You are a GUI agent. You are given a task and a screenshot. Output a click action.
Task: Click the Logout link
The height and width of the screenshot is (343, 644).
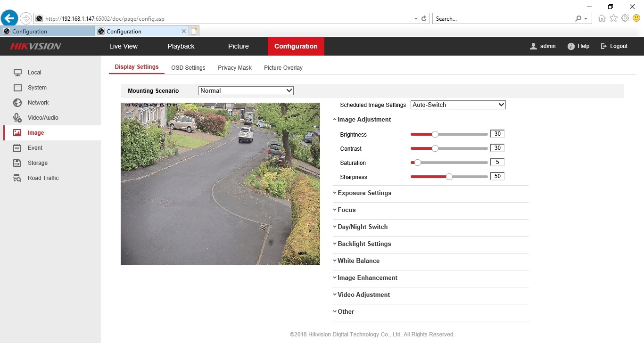[x=614, y=46]
